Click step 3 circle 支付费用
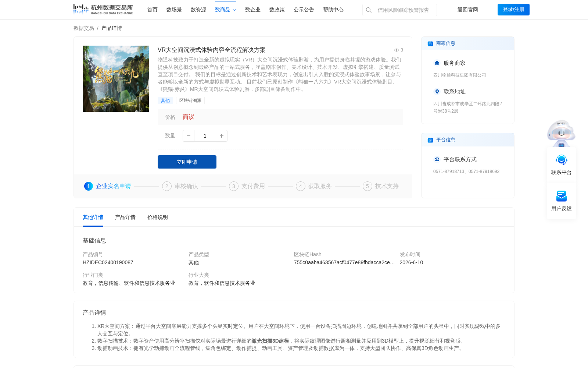The image size is (588, 368). tap(234, 186)
